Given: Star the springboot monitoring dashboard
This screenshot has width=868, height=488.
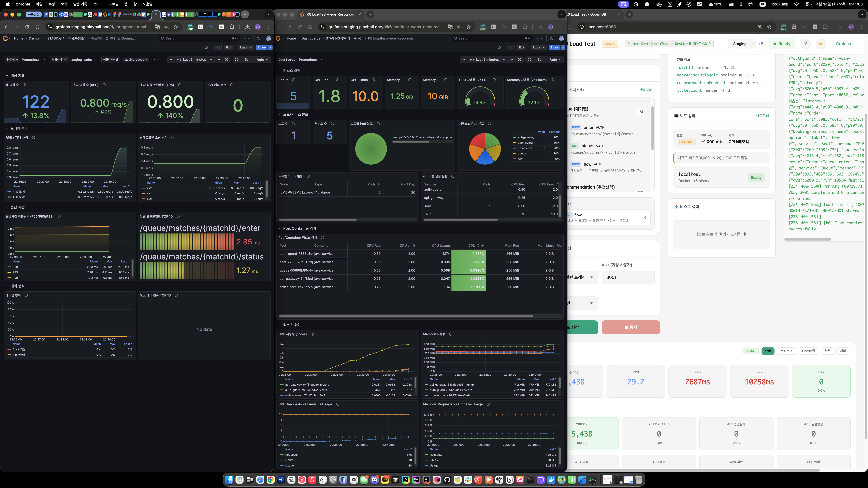Looking at the screenshot, I should point(207,47).
